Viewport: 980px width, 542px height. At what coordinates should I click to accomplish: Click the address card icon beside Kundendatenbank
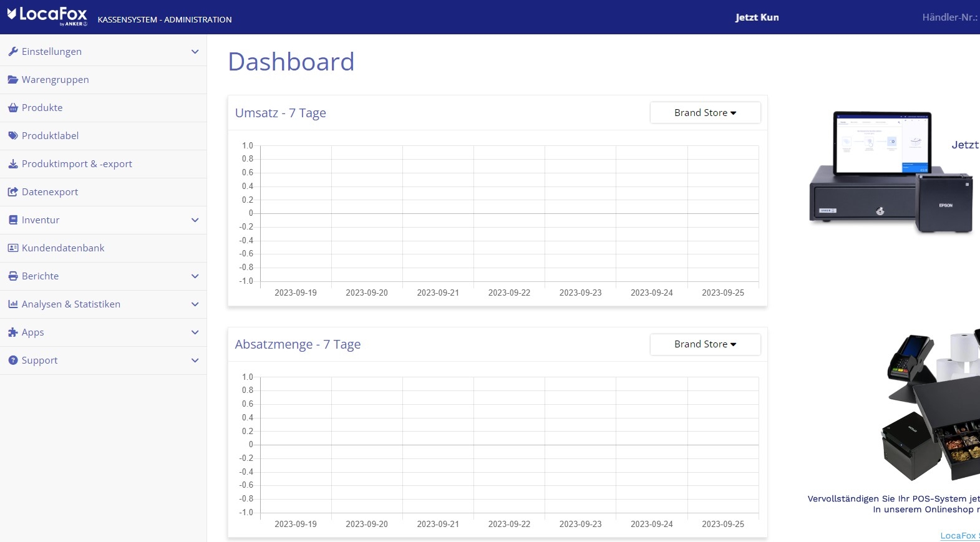12,248
